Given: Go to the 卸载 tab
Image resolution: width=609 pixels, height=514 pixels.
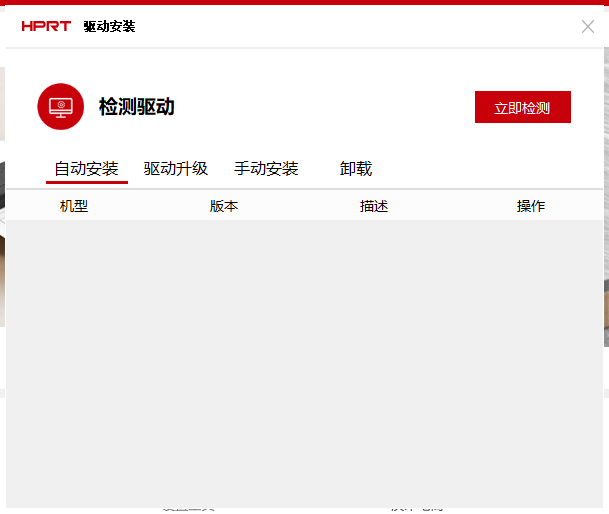Looking at the screenshot, I should (356, 169).
